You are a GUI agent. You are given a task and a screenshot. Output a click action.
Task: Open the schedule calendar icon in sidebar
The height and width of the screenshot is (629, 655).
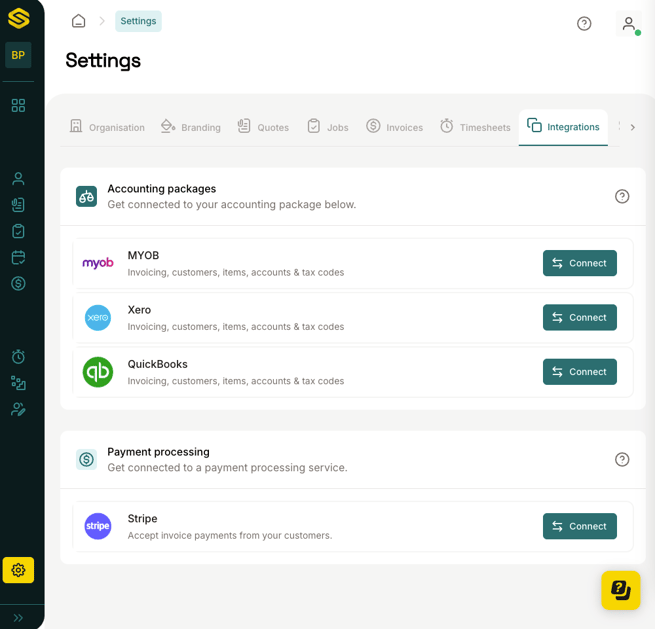[x=18, y=257]
